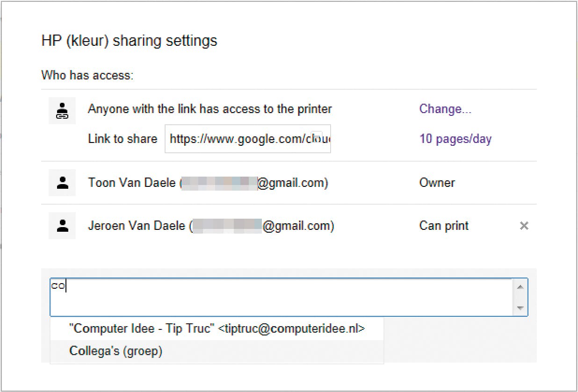Click "Anyone with the link" access text

(x=210, y=109)
